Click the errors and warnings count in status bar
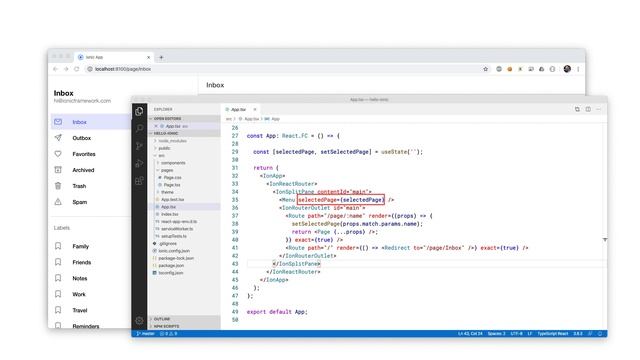This screenshot has height=360, width=640. 168,333
